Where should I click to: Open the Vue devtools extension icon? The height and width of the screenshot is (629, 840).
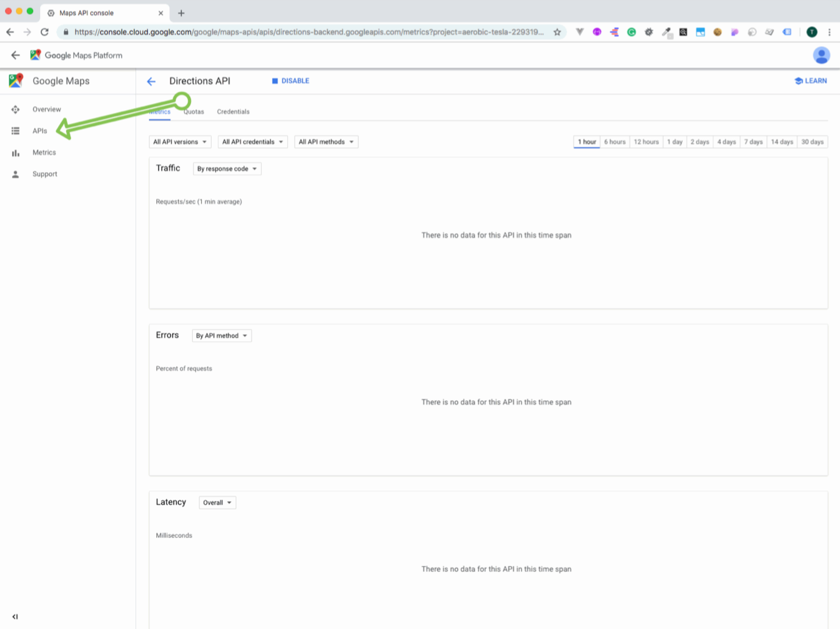[579, 32]
